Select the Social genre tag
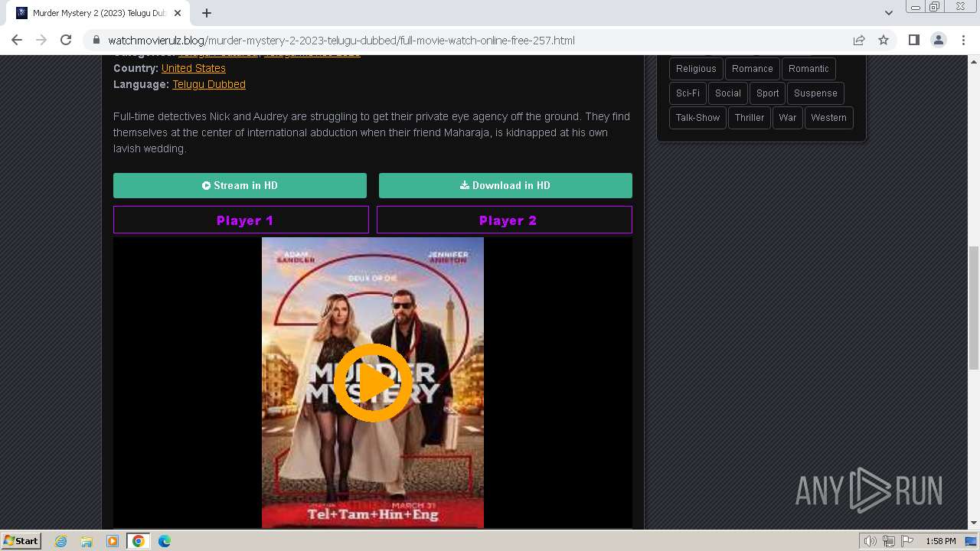The width and height of the screenshot is (980, 551). 728,93
